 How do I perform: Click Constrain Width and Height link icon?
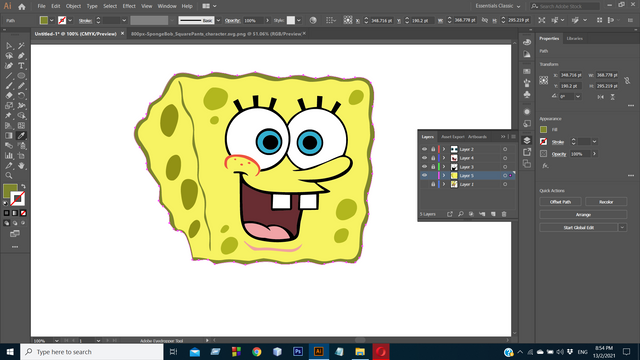point(627,80)
